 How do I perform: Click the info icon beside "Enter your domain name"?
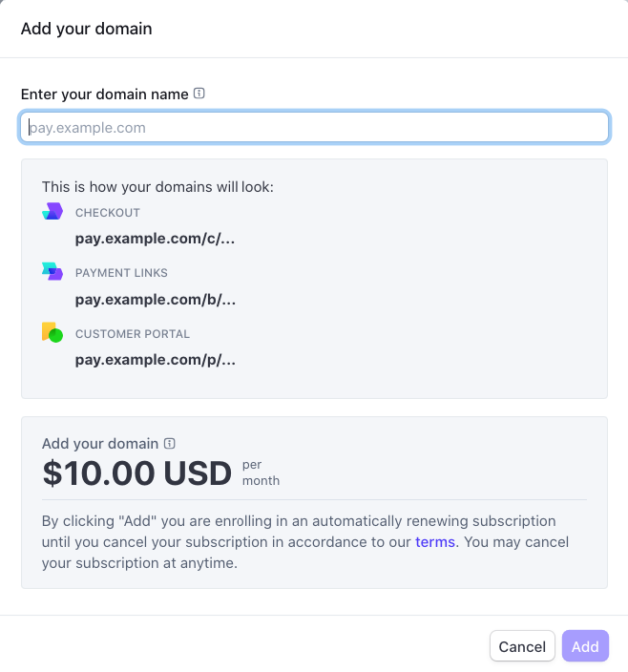click(x=199, y=94)
